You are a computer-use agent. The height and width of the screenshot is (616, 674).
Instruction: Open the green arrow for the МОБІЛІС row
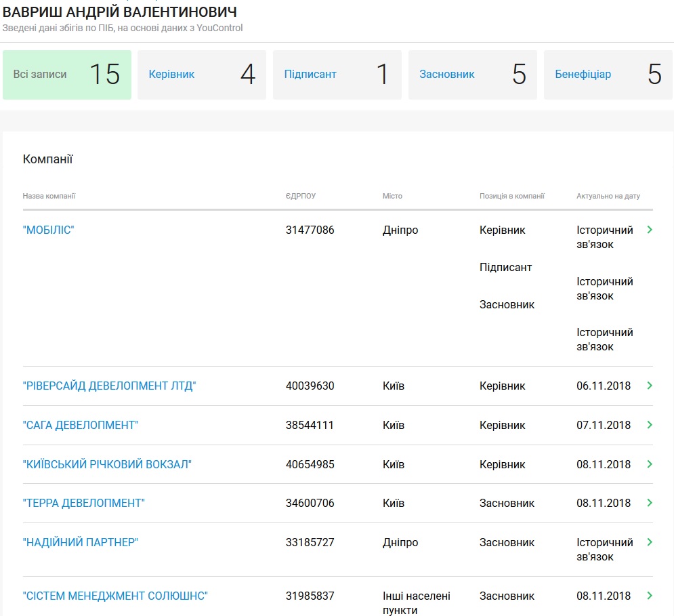pos(650,230)
